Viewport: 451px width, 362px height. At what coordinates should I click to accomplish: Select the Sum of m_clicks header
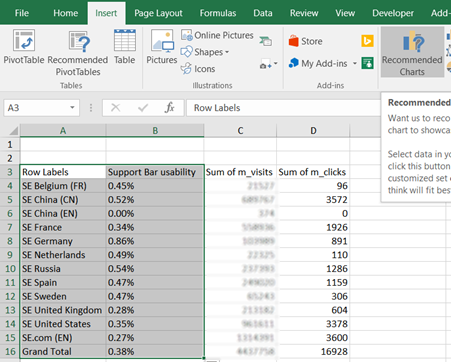[x=313, y=172]
